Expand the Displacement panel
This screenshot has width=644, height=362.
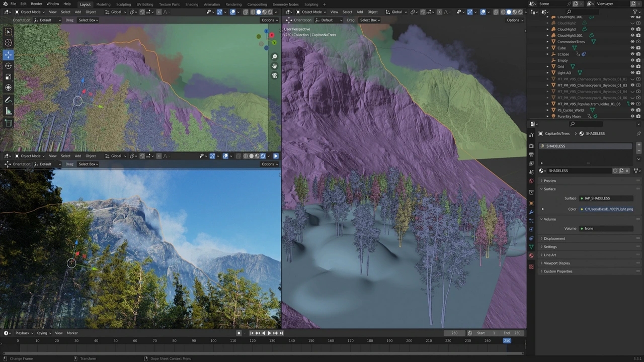(x=554, y=239)
